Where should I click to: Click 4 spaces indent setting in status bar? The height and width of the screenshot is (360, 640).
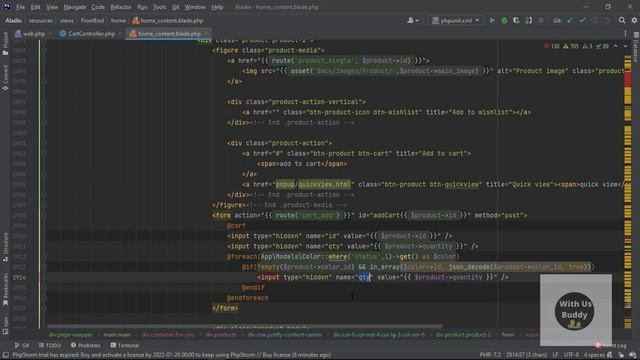point(594,355)
